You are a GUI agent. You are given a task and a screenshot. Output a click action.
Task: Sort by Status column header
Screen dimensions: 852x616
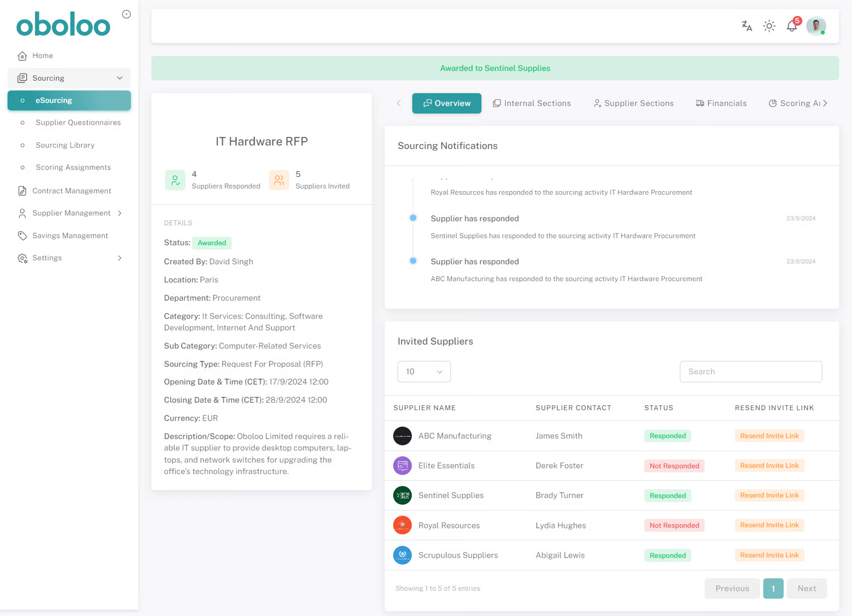coord(659,408)
